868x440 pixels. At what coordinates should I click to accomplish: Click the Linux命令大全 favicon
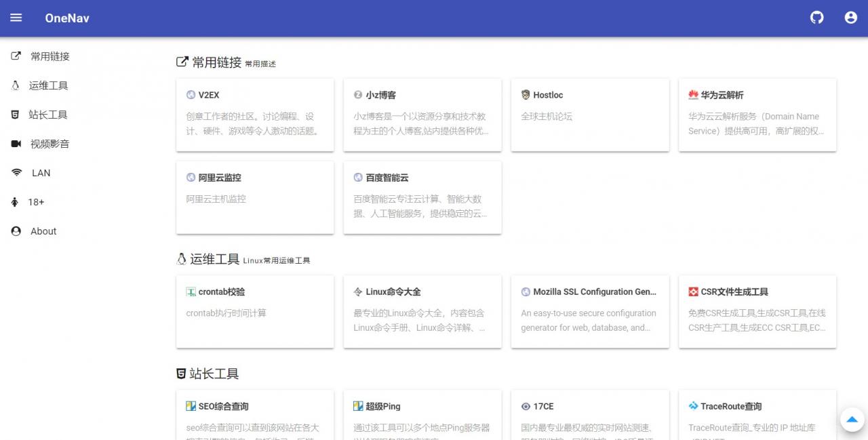tap(358, 292)
